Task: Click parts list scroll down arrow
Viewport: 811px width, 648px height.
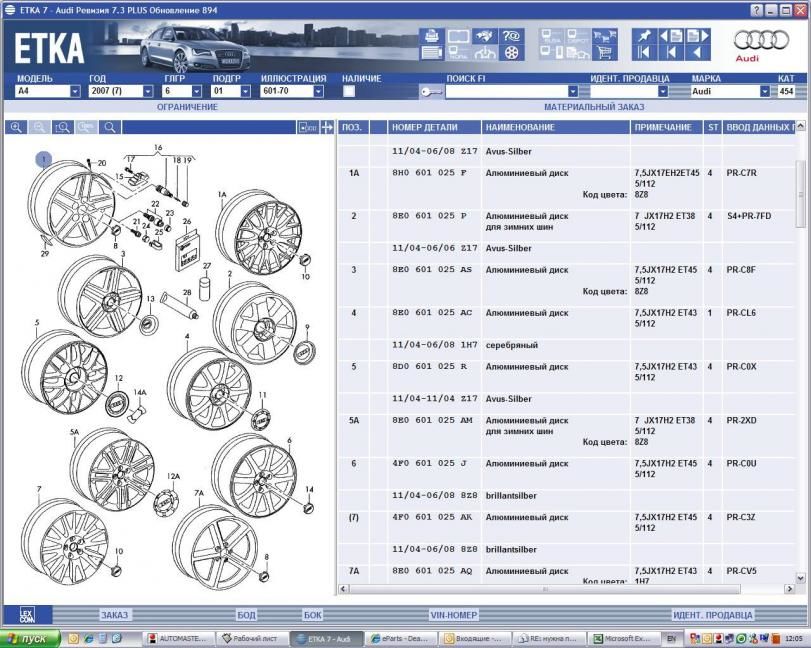Action: click(800, 578)
